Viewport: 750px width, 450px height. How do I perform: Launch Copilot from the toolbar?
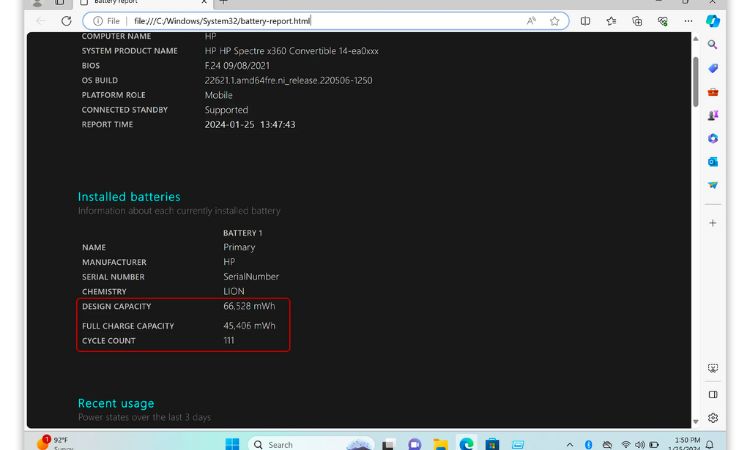[x=713, y=21]
